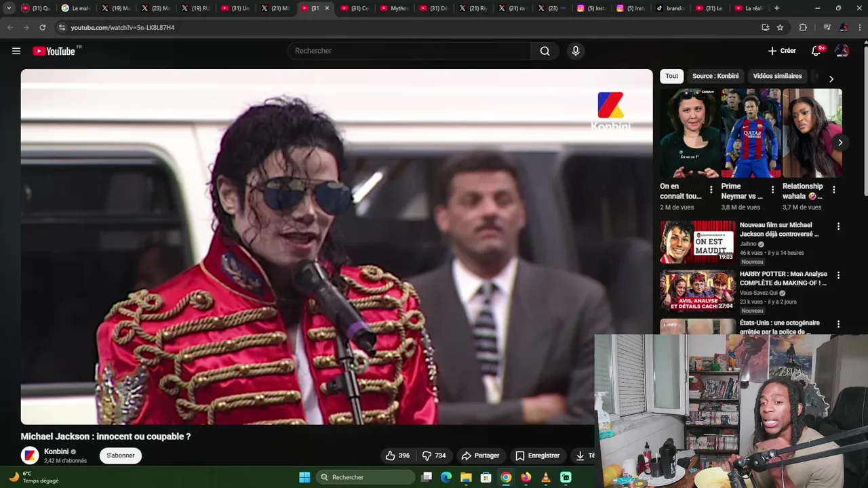The width and height of the screenshot is (868, 488).
Task: View site information icon in address bar
Action: point(62,27)
